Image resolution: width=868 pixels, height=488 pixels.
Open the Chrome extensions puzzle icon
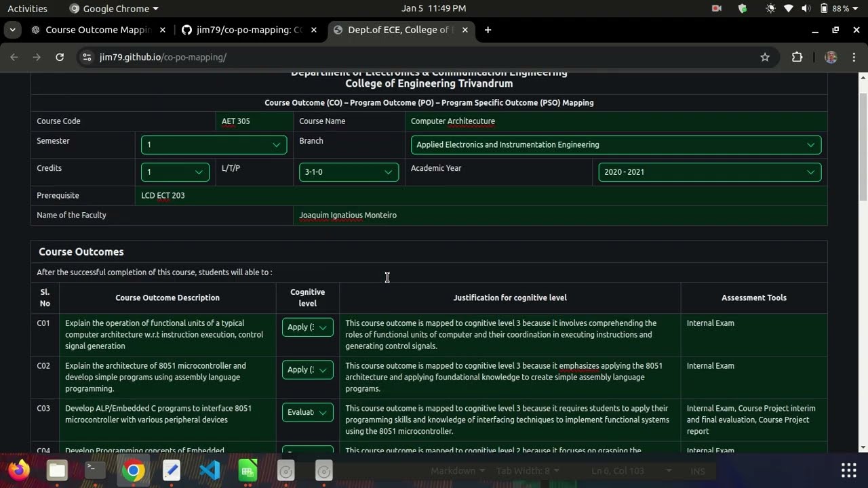pos(797,57)
